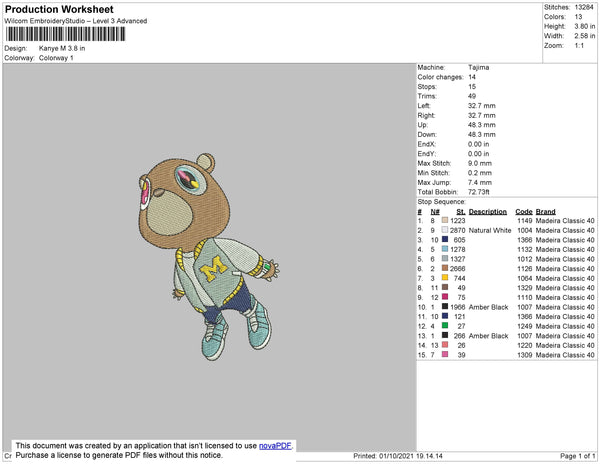Viewport: 600px width, 464px height.
Task: Click thread code 1309 in row 15
Action: point(525,355)
